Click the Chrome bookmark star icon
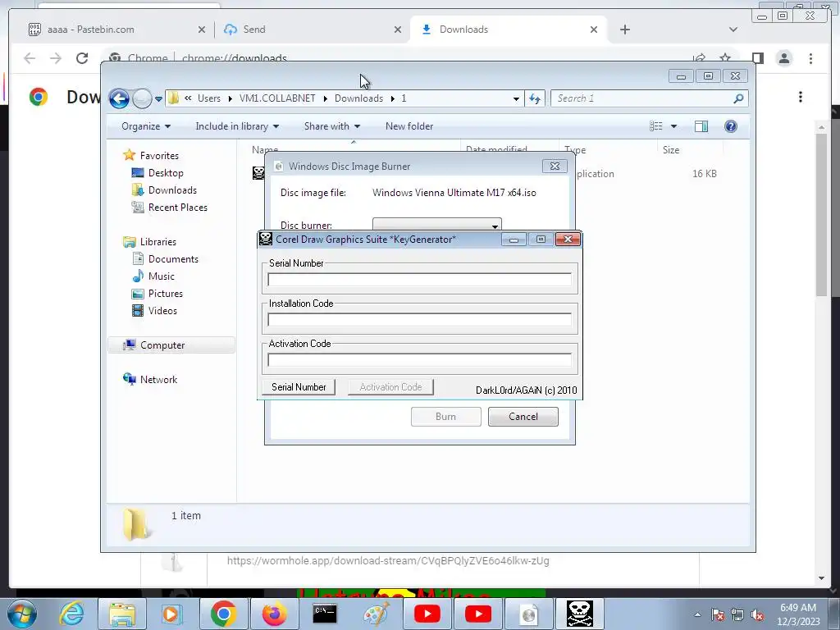 pyautogui.click(x=725, y=58)
